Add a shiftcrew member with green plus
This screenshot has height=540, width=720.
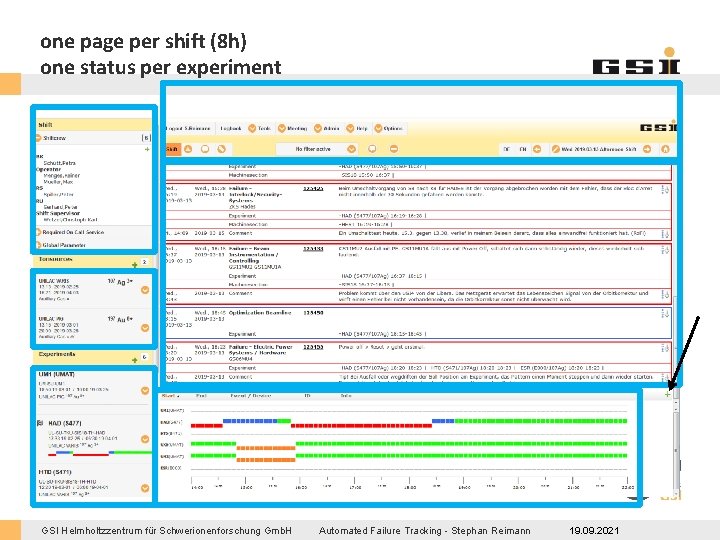(x=147, y=150)
